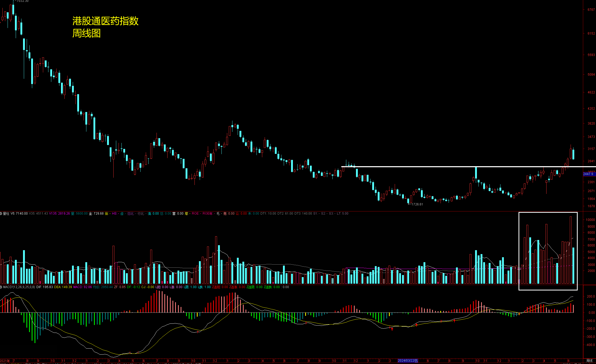Click the DT3: 140.00 parameter text

303,214
